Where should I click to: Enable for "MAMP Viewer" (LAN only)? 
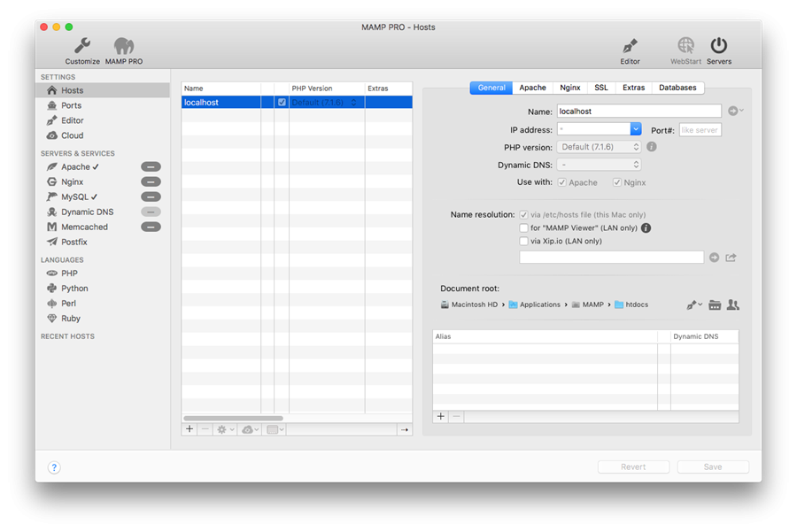(523, 228)
